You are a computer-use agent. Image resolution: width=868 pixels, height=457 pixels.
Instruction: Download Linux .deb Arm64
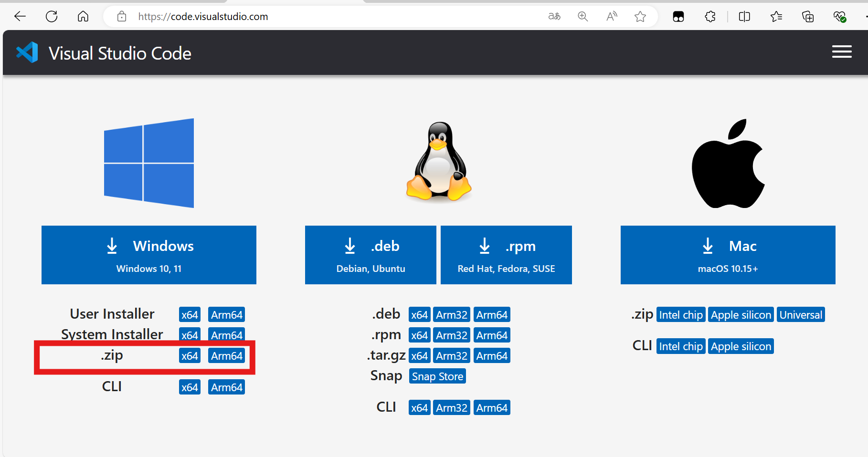(492, 315)
